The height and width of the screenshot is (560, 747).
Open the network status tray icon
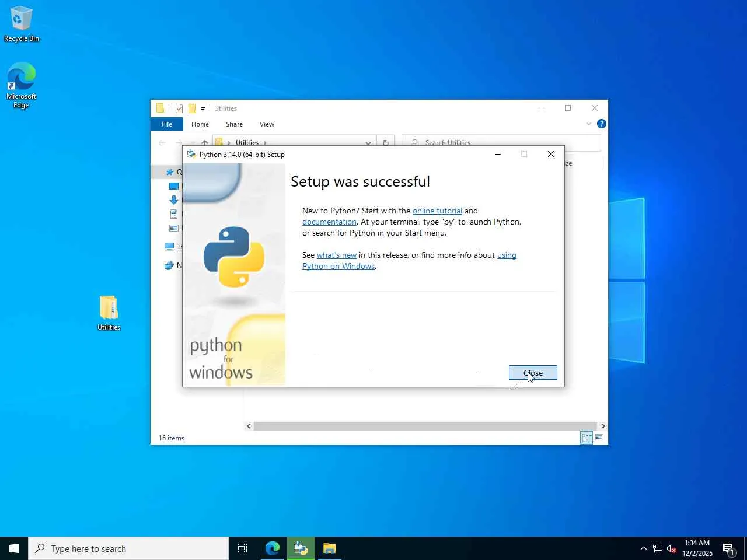tap(658, 548)
